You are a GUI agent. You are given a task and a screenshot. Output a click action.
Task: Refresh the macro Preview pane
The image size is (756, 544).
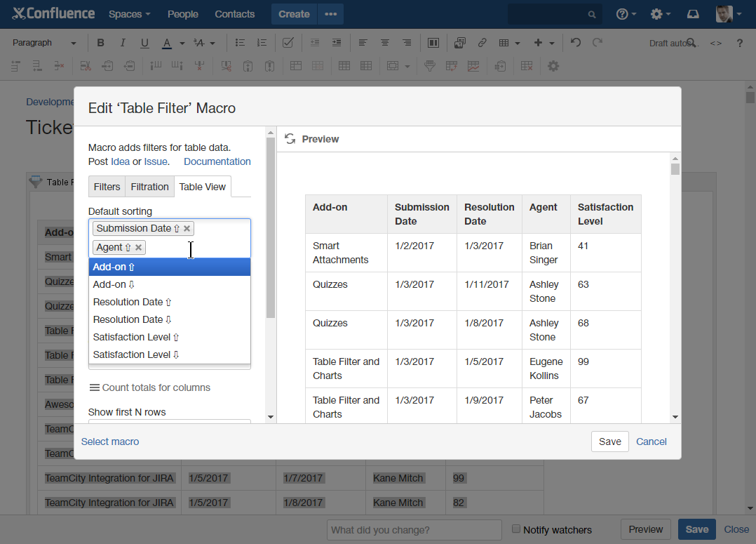[x=290, y=139]
